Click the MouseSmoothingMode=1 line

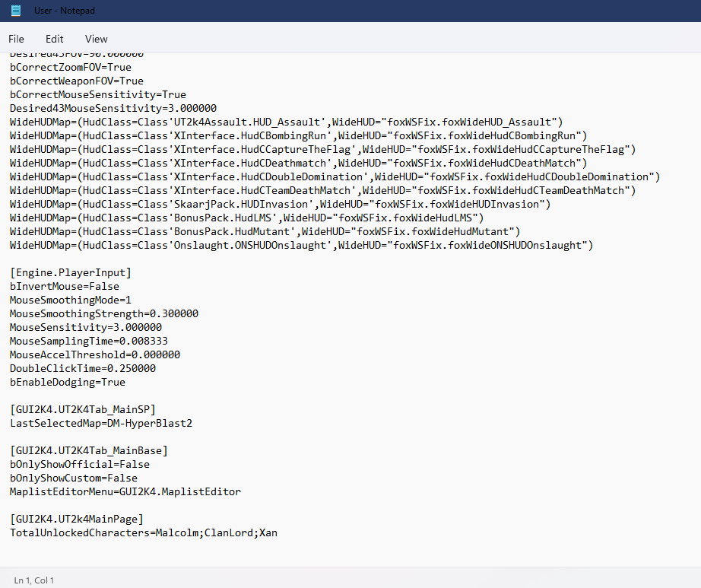click(70, 300)
